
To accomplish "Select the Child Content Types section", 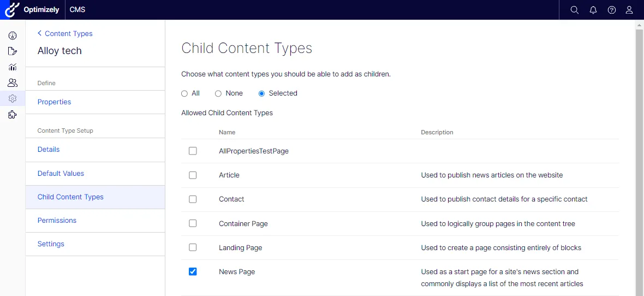I will [96, 197].
